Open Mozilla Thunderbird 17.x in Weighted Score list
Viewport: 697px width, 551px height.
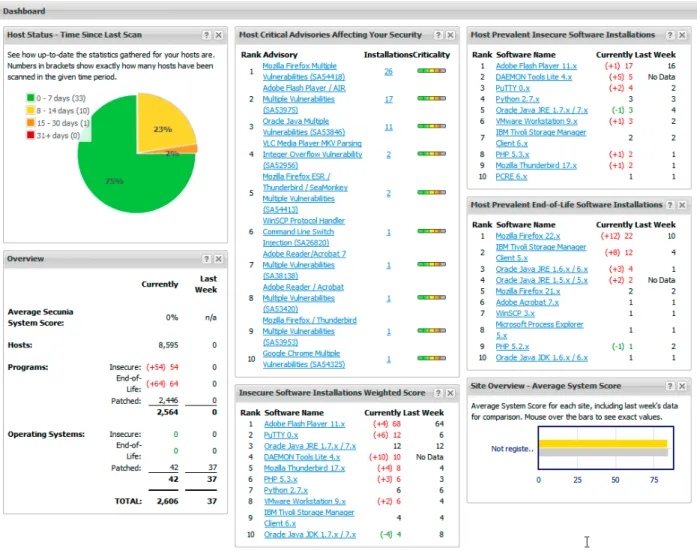point(304,468)
